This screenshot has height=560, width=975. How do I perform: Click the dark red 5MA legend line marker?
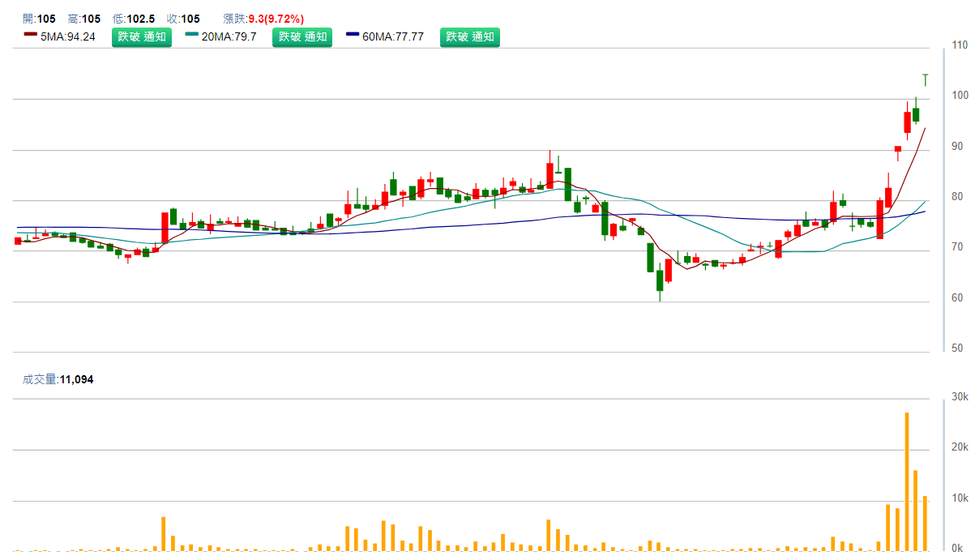coord(31,35)
